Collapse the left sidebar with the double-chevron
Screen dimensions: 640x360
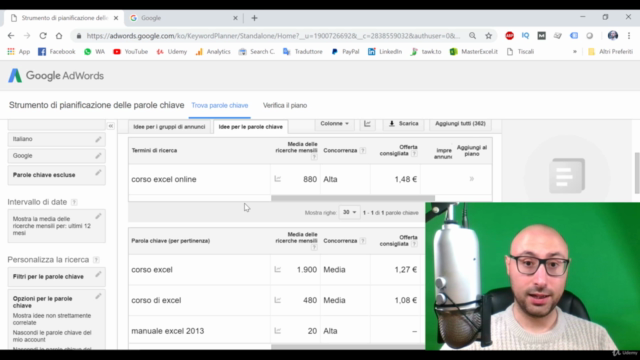(111, 126)
